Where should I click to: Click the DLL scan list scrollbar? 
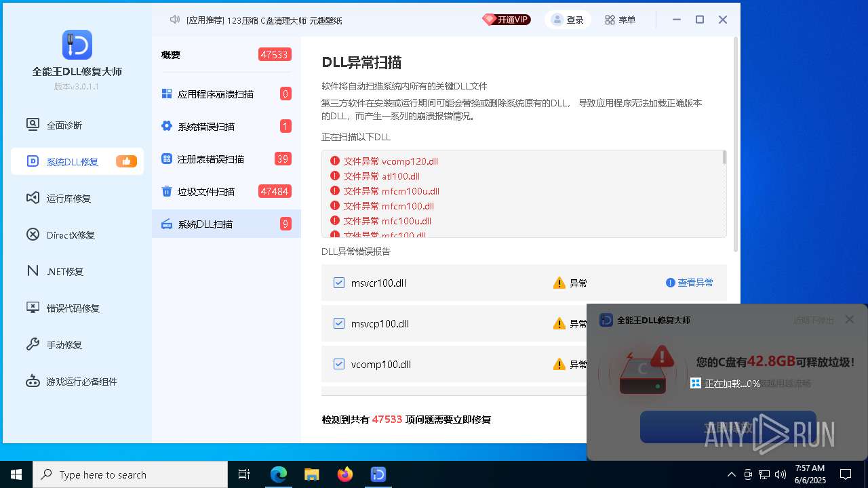coord(724,157)
